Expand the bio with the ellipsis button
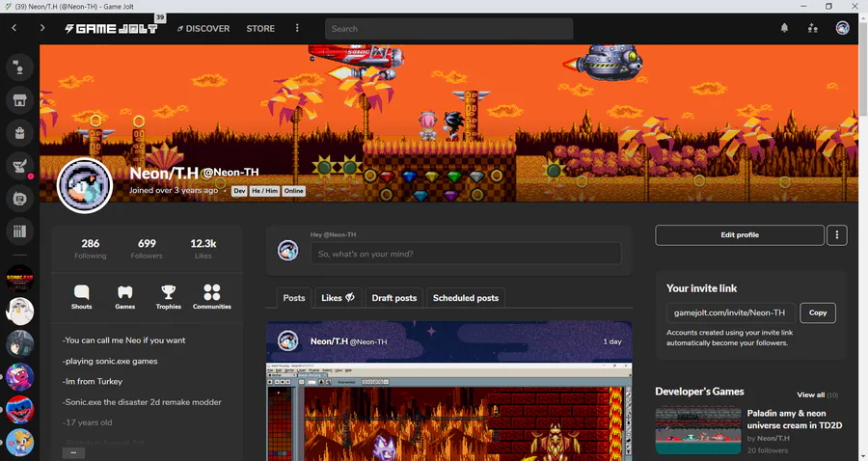868x461 pixels. pos(73,453)
